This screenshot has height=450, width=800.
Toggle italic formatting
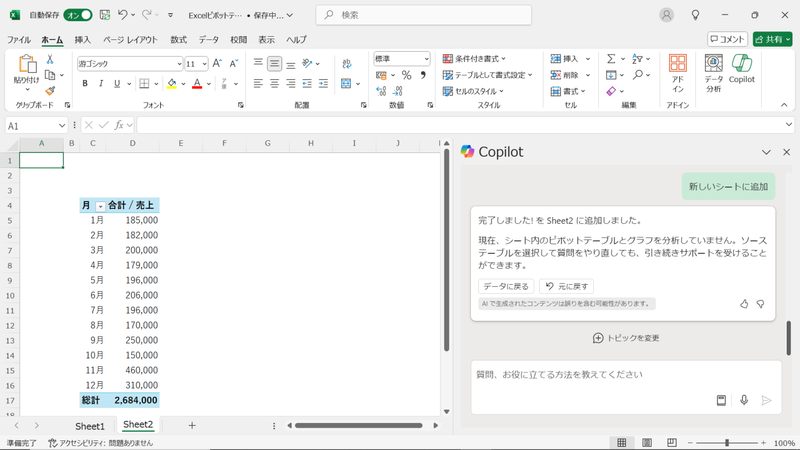[101, 84]
